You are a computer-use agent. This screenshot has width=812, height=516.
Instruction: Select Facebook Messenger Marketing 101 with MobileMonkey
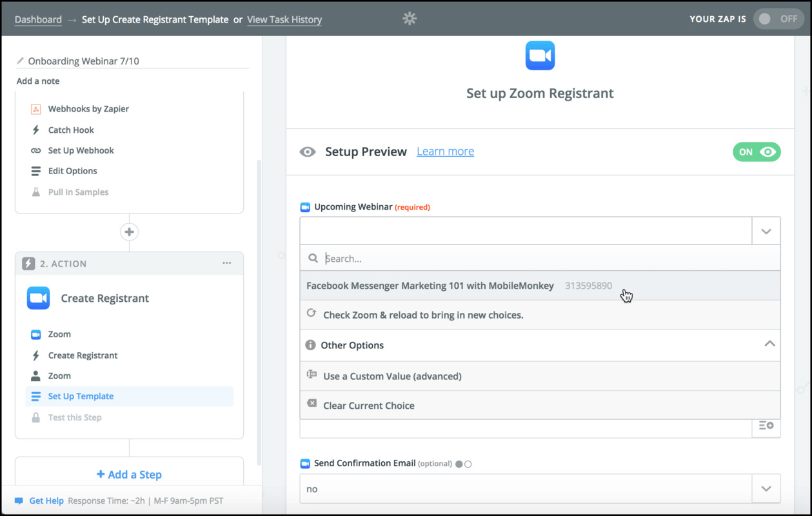tap(540, 286)
